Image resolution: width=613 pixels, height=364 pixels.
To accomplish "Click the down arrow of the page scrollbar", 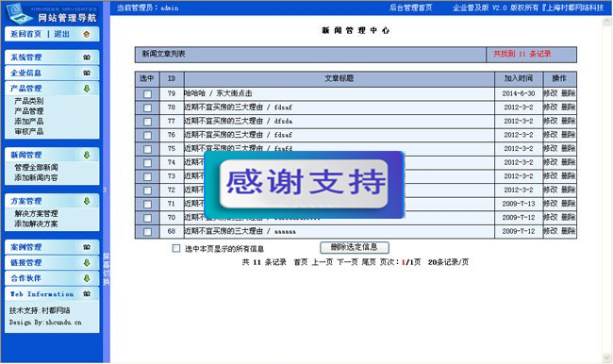I will (x=607, y=357).
